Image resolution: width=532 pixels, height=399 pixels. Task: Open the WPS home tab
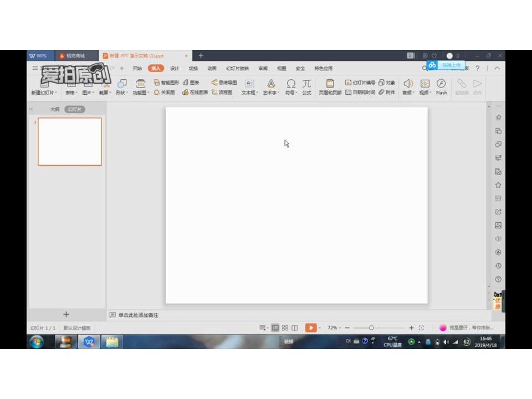(x=40, y=55)
